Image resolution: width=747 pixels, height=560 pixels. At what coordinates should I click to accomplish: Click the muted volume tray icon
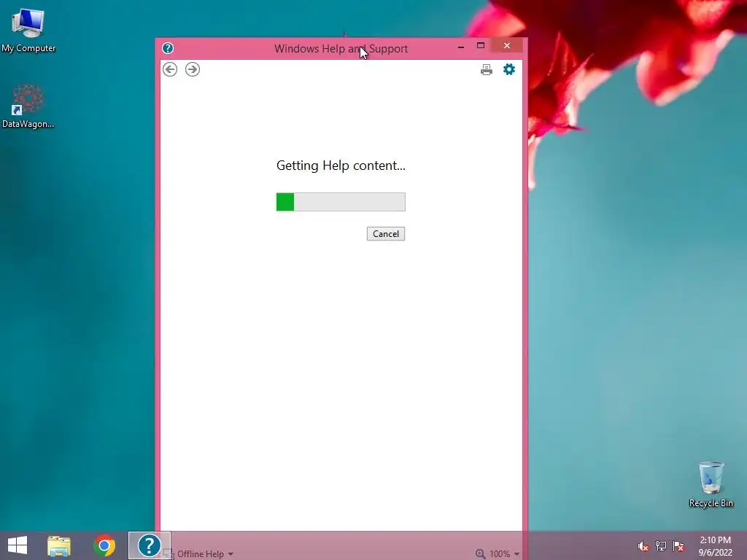pyautogui.click(x=643, y=546)
